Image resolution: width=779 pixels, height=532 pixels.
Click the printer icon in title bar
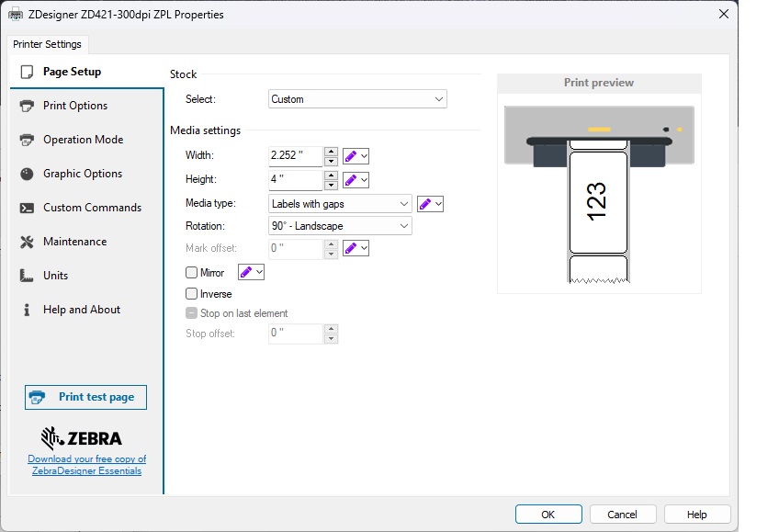tap(16, 15)
